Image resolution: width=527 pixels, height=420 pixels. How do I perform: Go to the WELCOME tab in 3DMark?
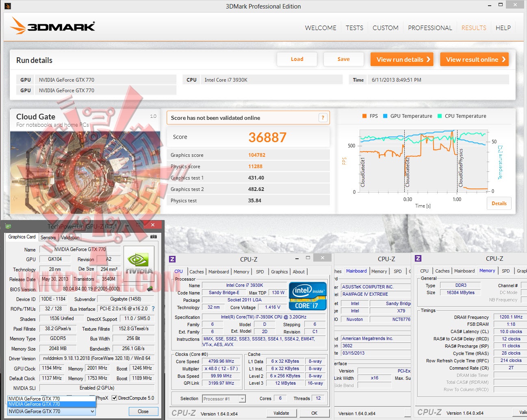(x=321, y=28)
